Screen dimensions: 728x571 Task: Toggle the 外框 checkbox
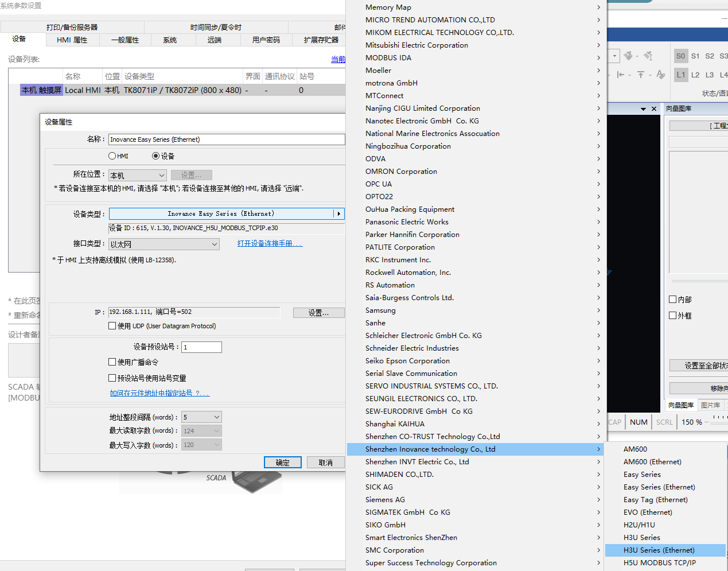point(673,316)
